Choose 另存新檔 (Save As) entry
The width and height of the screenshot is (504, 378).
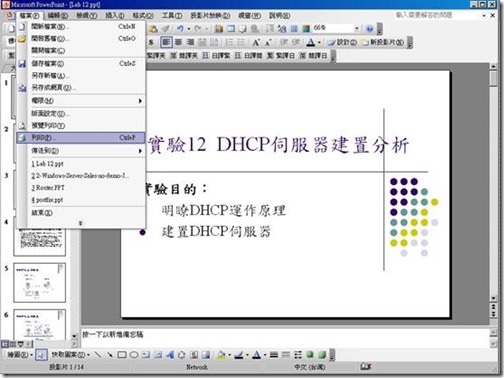81,75
